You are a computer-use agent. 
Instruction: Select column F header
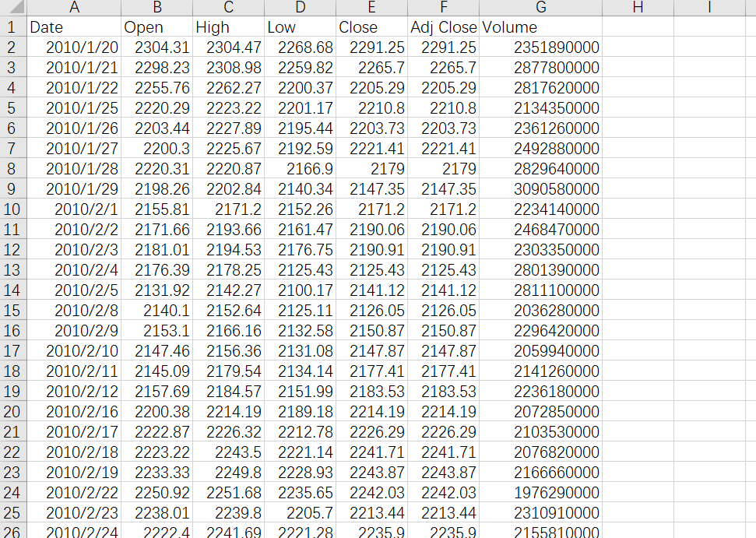click(444, 7)
